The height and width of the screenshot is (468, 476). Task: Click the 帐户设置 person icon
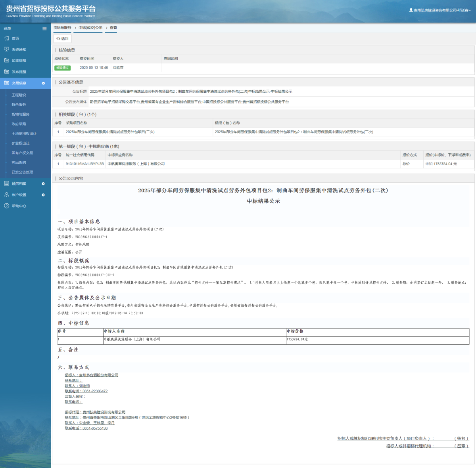tap(6, 195)
